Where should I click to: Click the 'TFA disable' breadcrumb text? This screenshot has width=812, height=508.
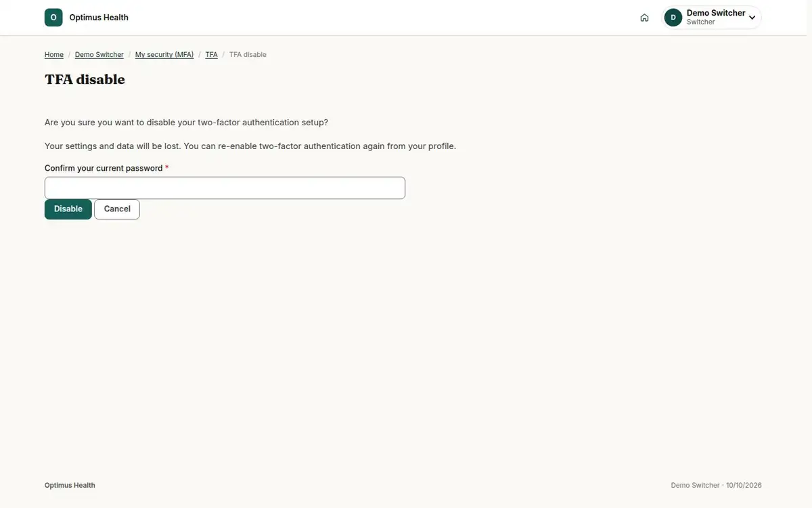pyautogui.click(x=248, y=55)
